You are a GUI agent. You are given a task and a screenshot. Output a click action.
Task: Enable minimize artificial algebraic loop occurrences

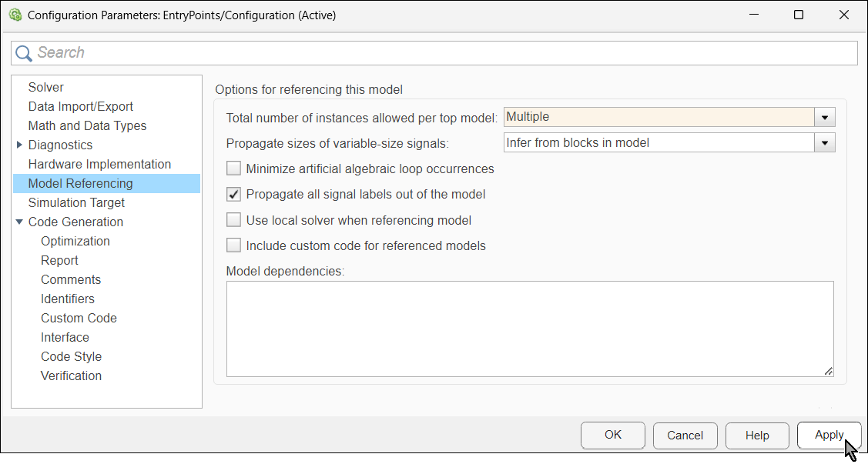click(x=233, y=168)
